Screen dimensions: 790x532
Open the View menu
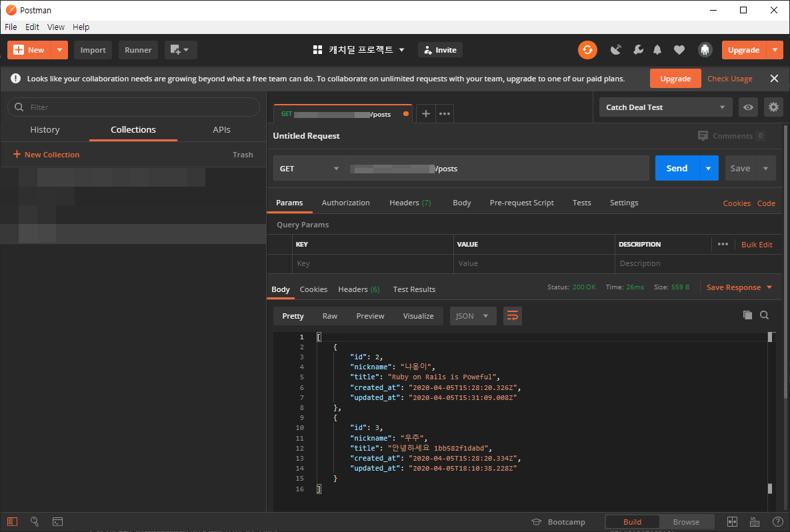pos(56,27)
